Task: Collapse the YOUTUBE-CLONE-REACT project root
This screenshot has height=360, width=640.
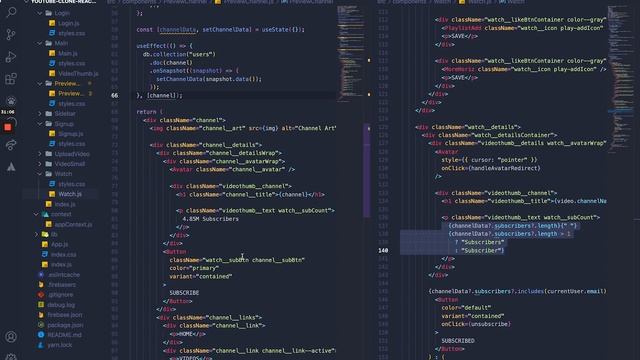Action: (27, 2)
